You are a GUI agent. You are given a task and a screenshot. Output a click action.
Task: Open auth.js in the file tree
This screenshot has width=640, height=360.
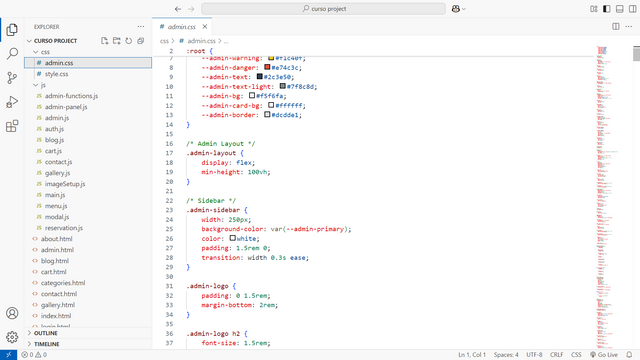(88, 129)
